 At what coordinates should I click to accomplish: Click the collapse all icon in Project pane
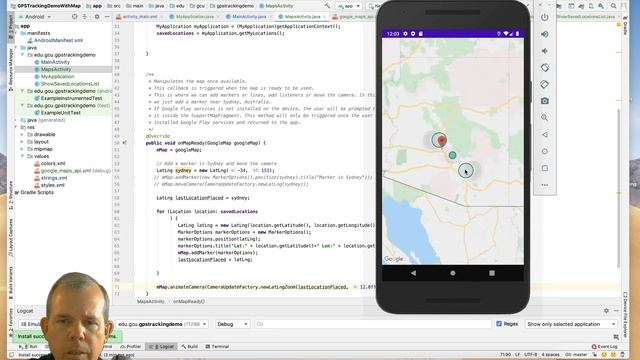pyautogui.click(x=85, y=17)
